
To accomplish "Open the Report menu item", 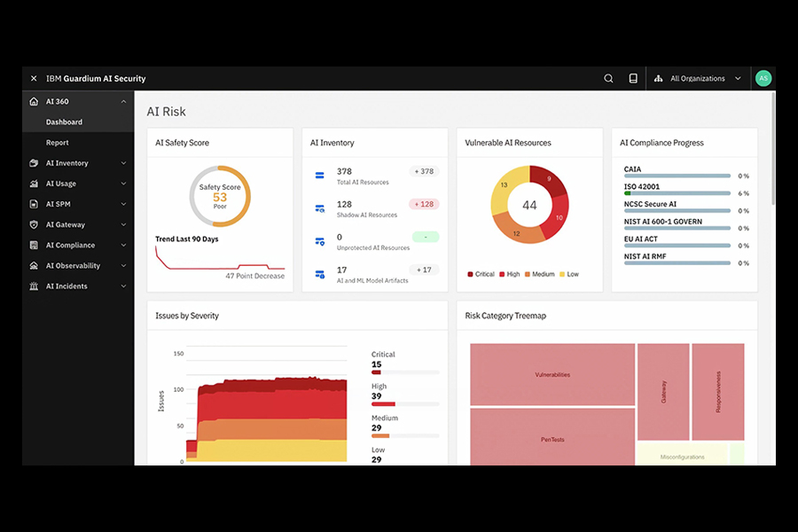I will [58, 143].
